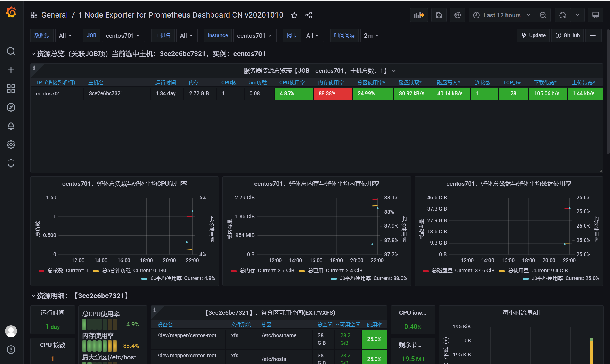
Task: Toggle CPU chart 总平均使用率 legend series
Action: click(166, 278)
